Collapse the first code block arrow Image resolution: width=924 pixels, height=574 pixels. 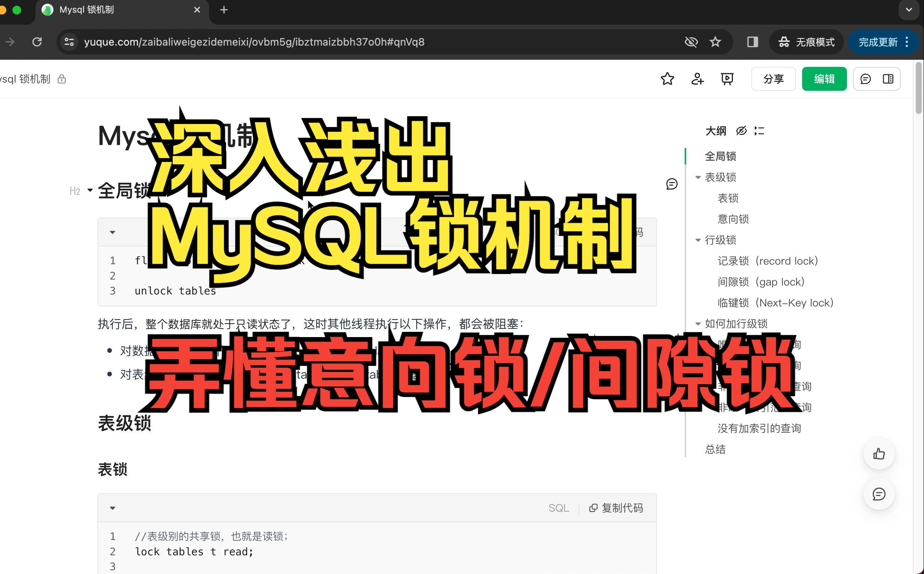point(113,232)
